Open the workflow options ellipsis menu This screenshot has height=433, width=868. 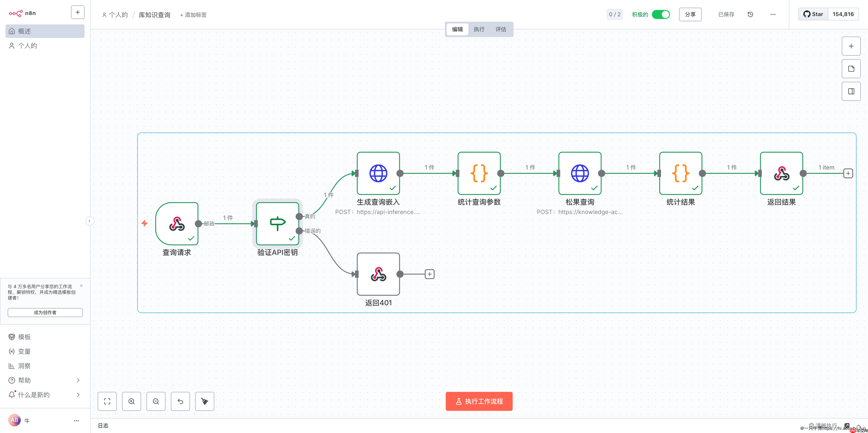[x=773, y=14]
